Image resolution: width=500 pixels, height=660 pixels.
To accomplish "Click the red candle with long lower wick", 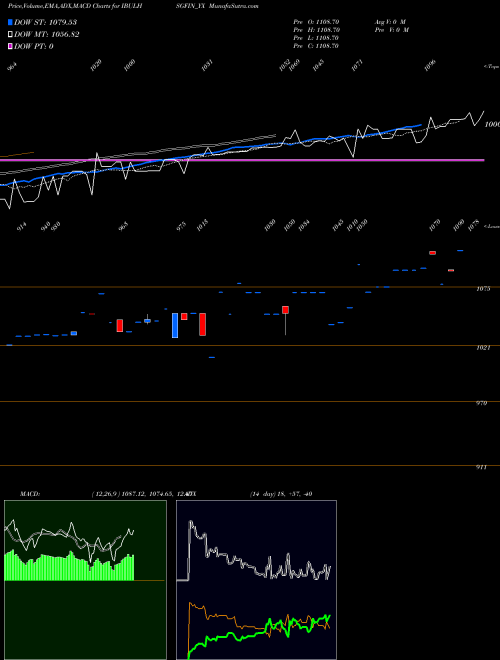I will [285, 320].
